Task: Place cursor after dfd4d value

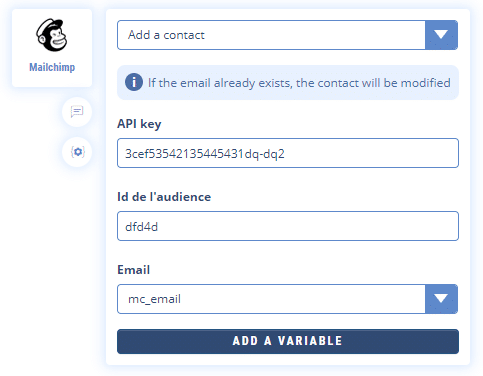Action: 158,227
